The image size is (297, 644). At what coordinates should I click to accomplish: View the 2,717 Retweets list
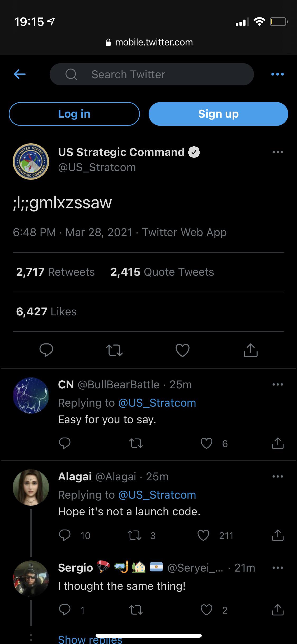(x=55, y=272)
